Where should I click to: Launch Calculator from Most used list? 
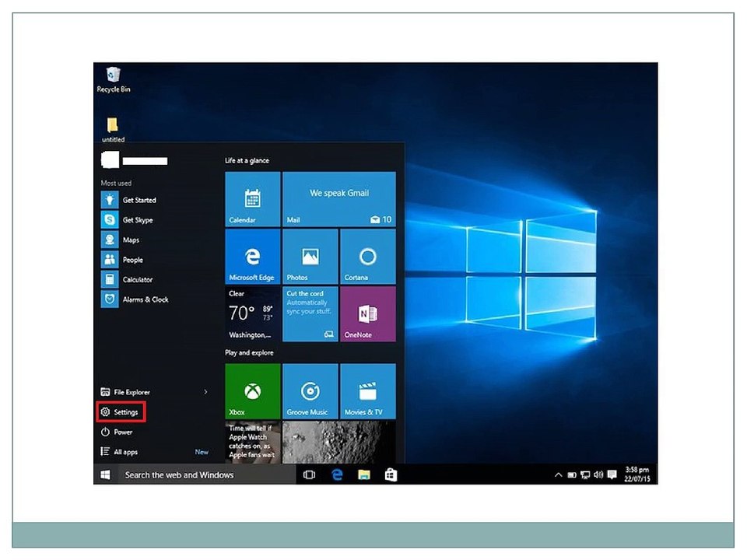pos(127,279)
